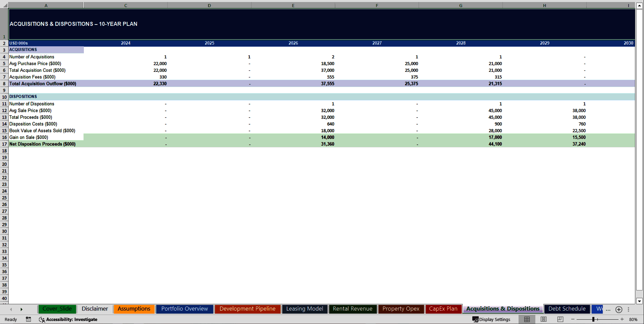Open the Debt Schedule tab
Viewport: 644px width, 324px height.
[x=567, y=309]
